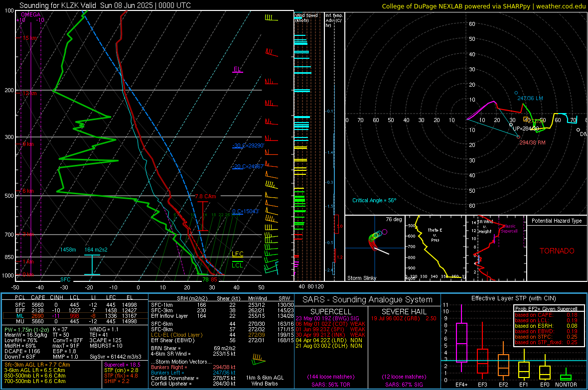Image resolution: width=588 pixels, height=390 pixels.
Task: Click the magenta EL marker label
Action: point(237,69)
